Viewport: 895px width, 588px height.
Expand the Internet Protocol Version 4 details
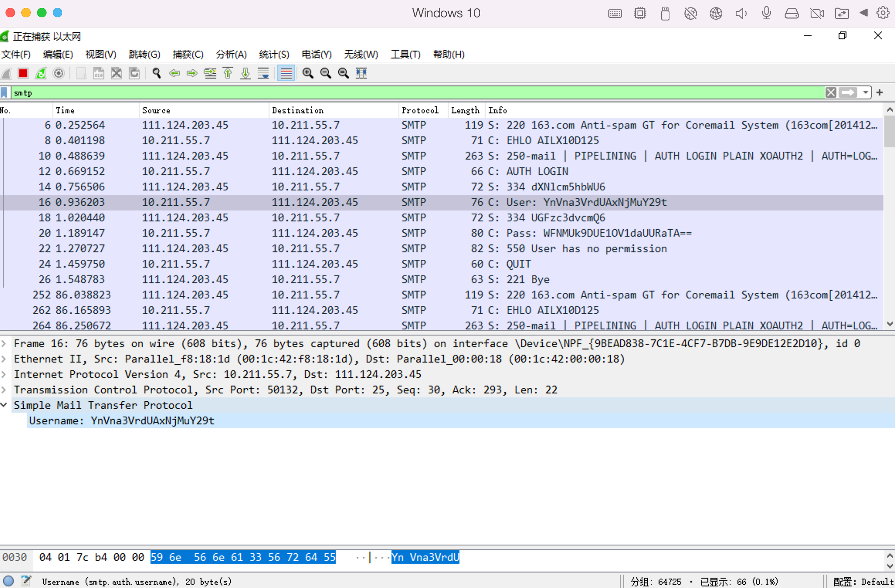click(4, 374)
